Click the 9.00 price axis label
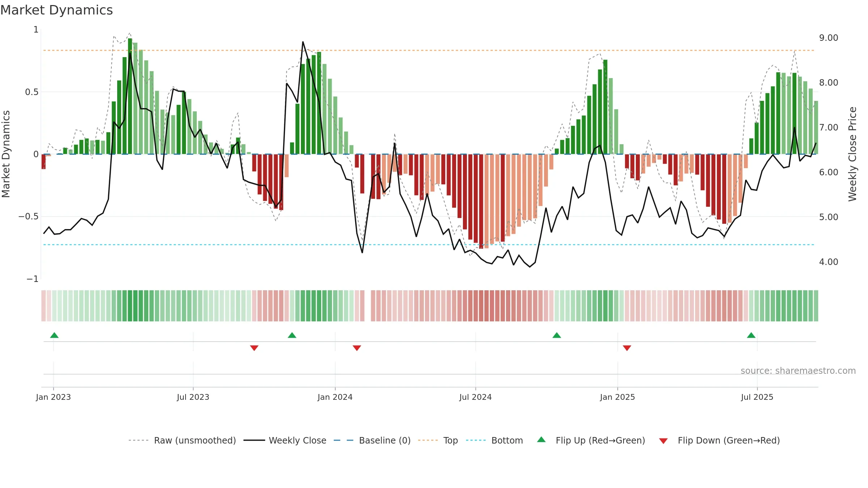This screenshot has width=868, height=488. coord(829,38)
